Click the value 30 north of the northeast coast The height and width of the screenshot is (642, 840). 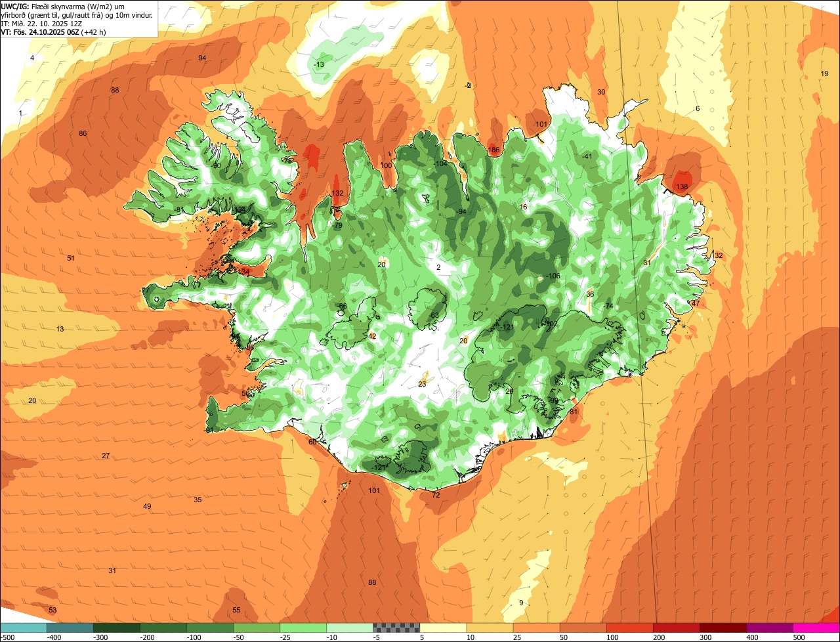[x=601, y=92]
